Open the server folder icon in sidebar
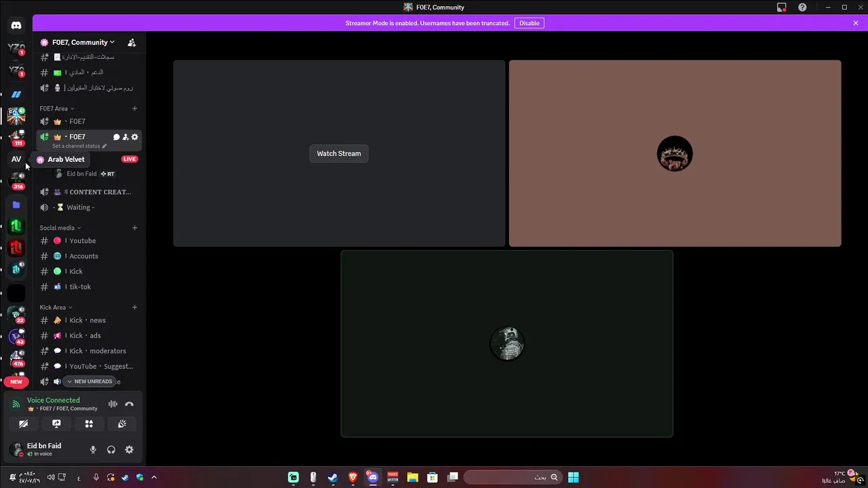The image size is (868, 488). [16, 205]
